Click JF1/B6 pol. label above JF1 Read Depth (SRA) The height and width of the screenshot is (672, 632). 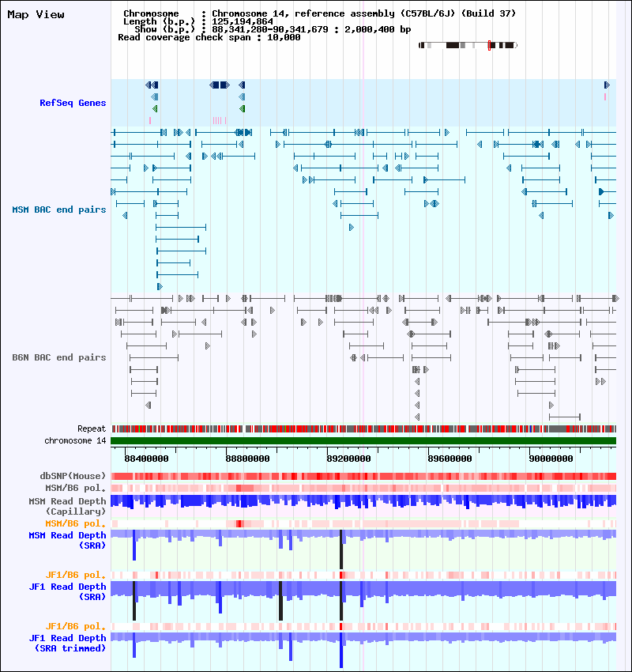tap(75, 575)
